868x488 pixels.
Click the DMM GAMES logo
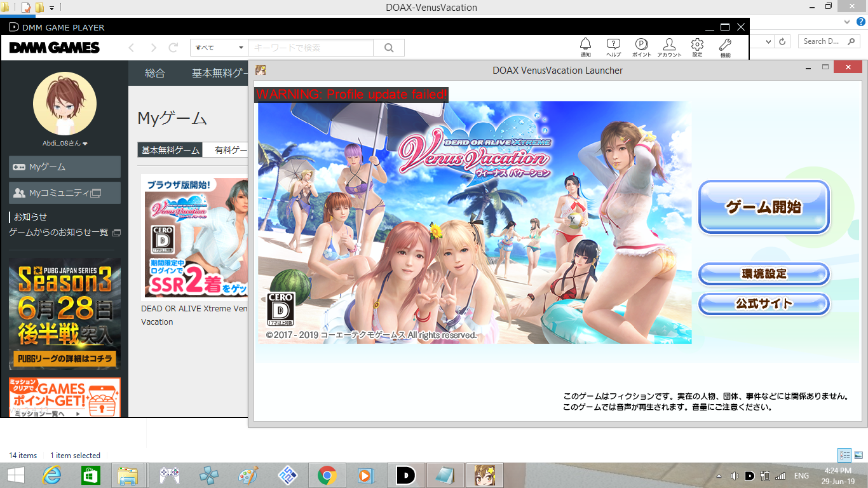(54, 48)
